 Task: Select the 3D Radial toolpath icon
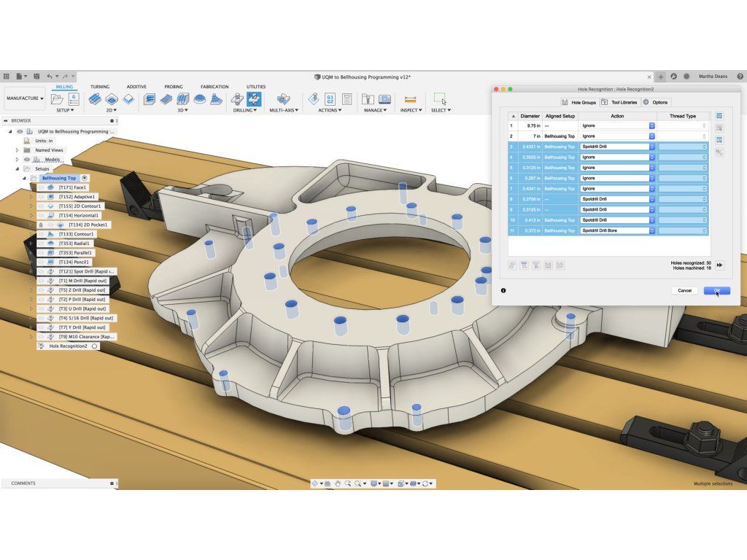(x=200, y=99)
